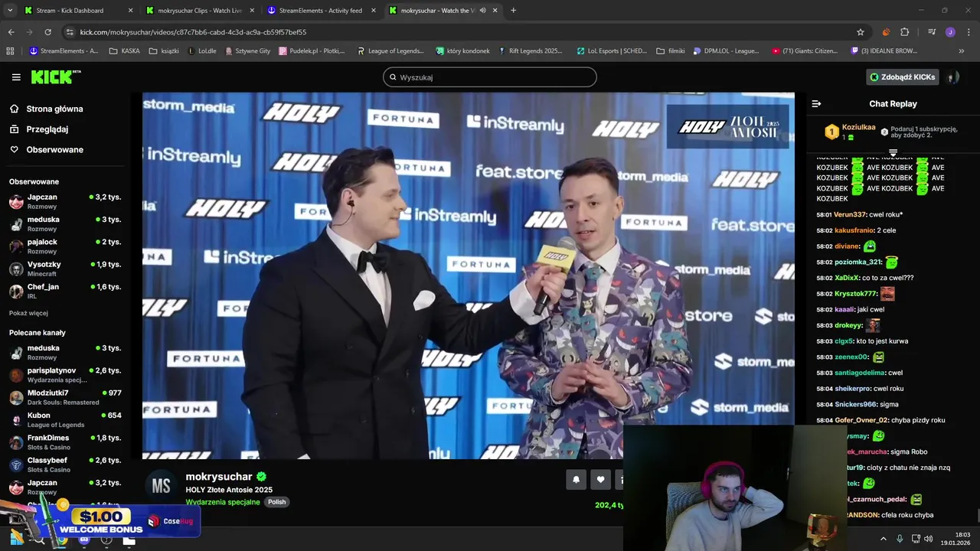Screen dimensions: 980x551
Task: Open parisplatynov recommended channel
Action: pyautogui.click(x=65, y=375)
